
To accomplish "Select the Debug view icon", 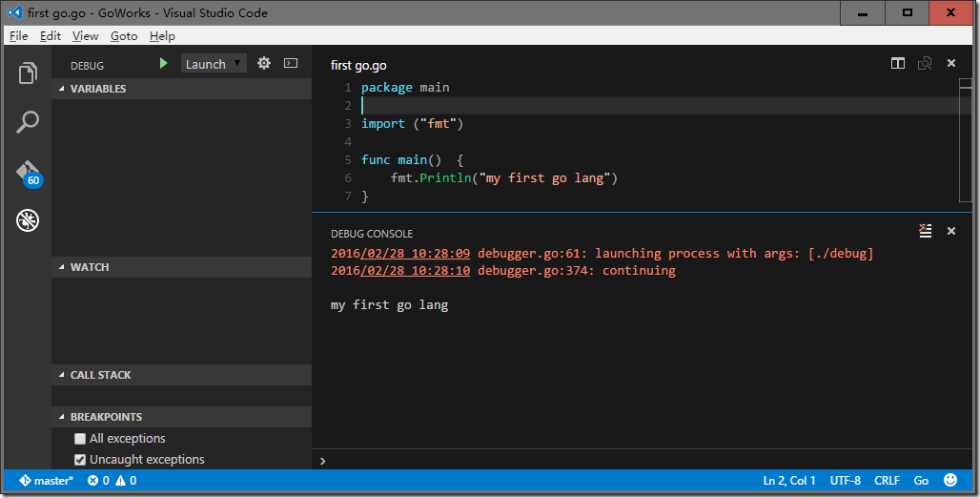I will pos(28,221).
